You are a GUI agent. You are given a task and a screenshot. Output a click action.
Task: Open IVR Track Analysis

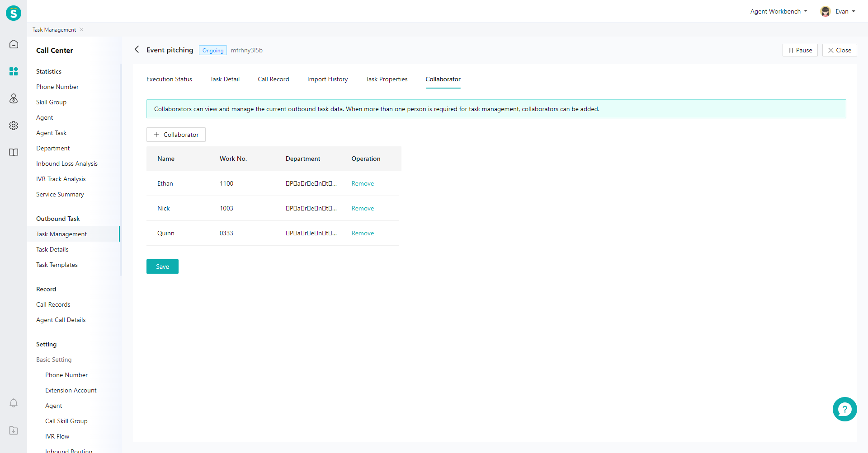61,179
